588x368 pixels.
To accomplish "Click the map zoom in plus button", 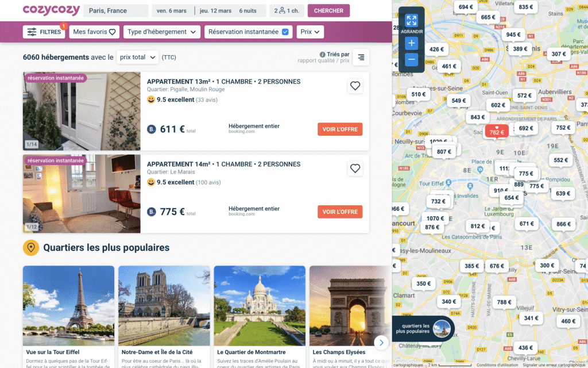I will click(x=411, y=43).
